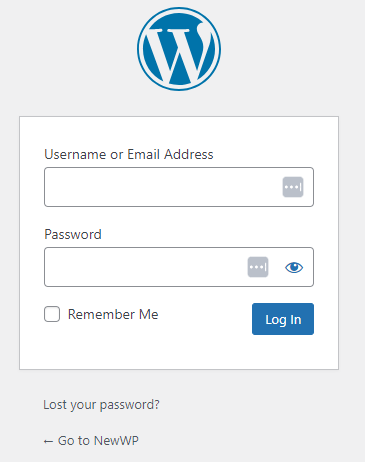
Task: Toggle Remember Me via its text label
Action: coord(113,314)
